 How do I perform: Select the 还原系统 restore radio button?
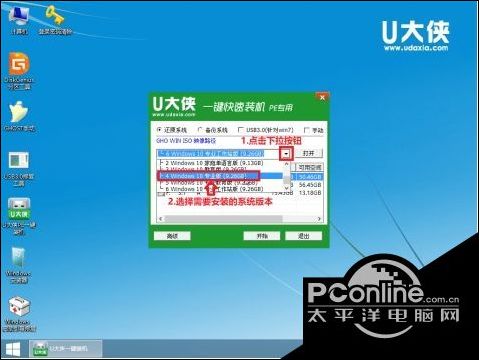click(x=159, y=130)
